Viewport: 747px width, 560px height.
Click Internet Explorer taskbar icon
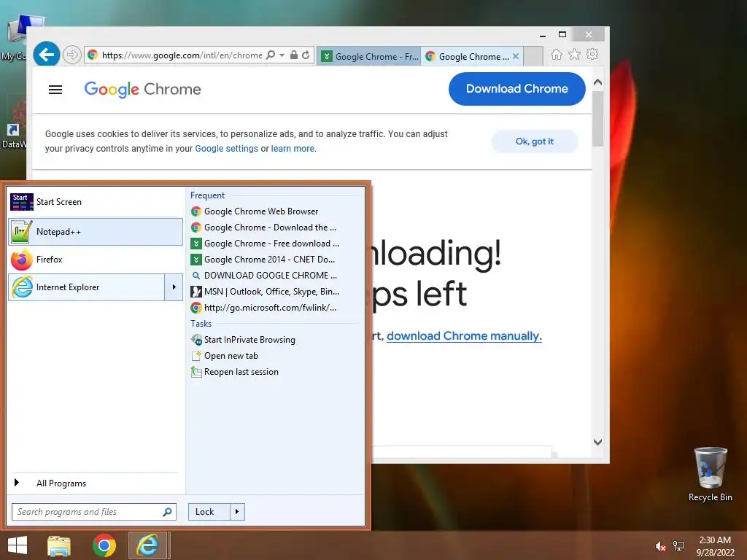[147, 545]
